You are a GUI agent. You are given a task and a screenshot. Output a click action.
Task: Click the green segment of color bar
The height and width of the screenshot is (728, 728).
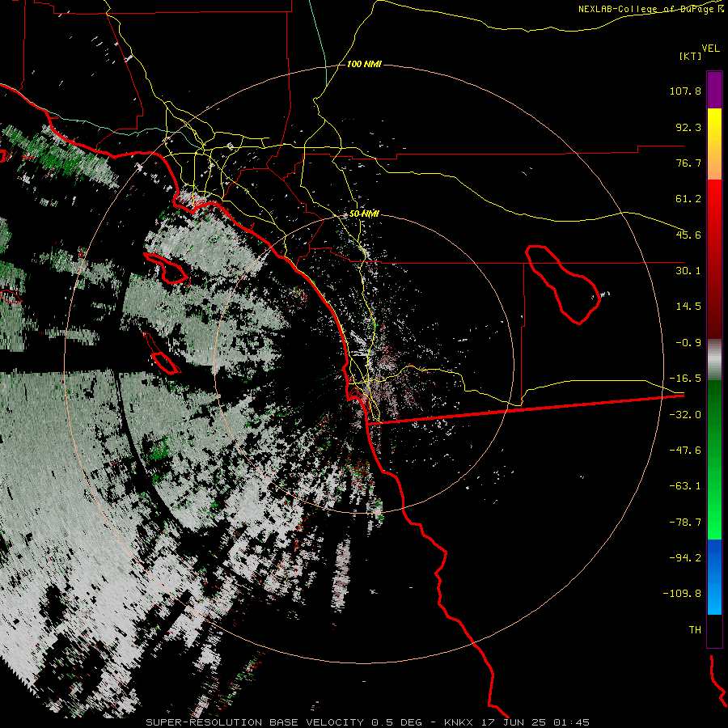pyautogui.click(x=714, y=459)
